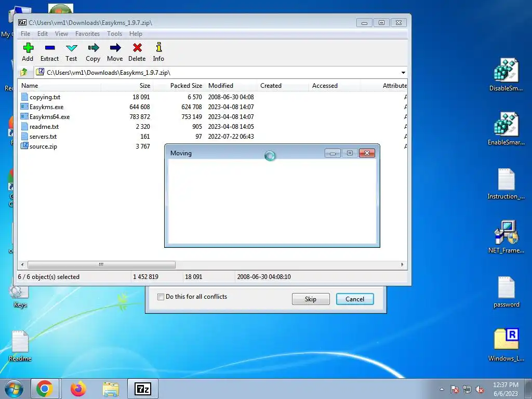This screenshot has width=532, height=399.
Task: Click the 2022-07-22 06:43 modified cell
Action: tap(231, 137)
